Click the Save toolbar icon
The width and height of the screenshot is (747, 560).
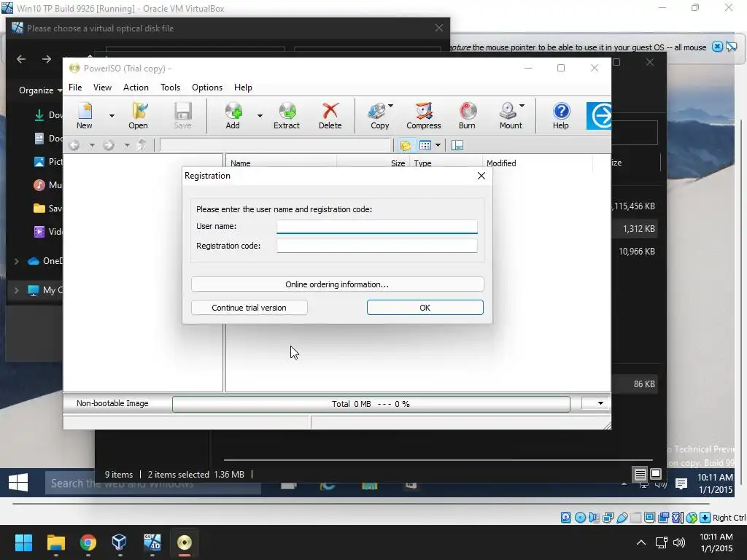point(182,116)
